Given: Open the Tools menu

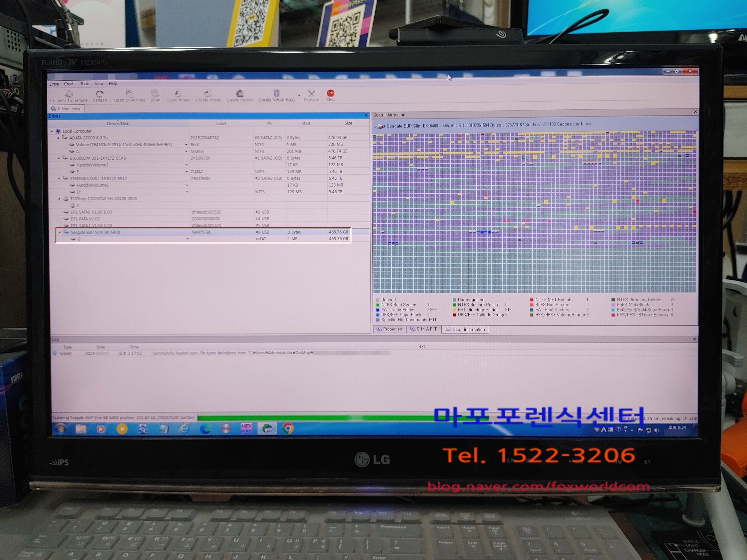Looking at the screenshot, I should 85,84.
